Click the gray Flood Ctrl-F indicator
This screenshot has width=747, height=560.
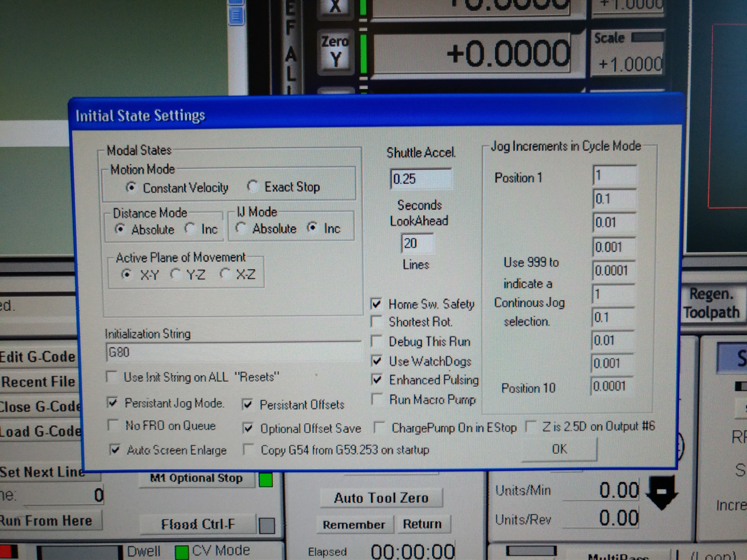coord(266,526)
